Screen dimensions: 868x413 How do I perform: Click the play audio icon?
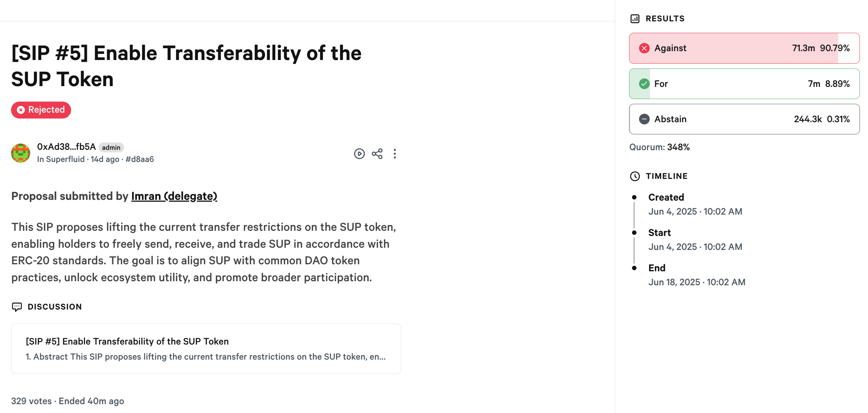359,154
